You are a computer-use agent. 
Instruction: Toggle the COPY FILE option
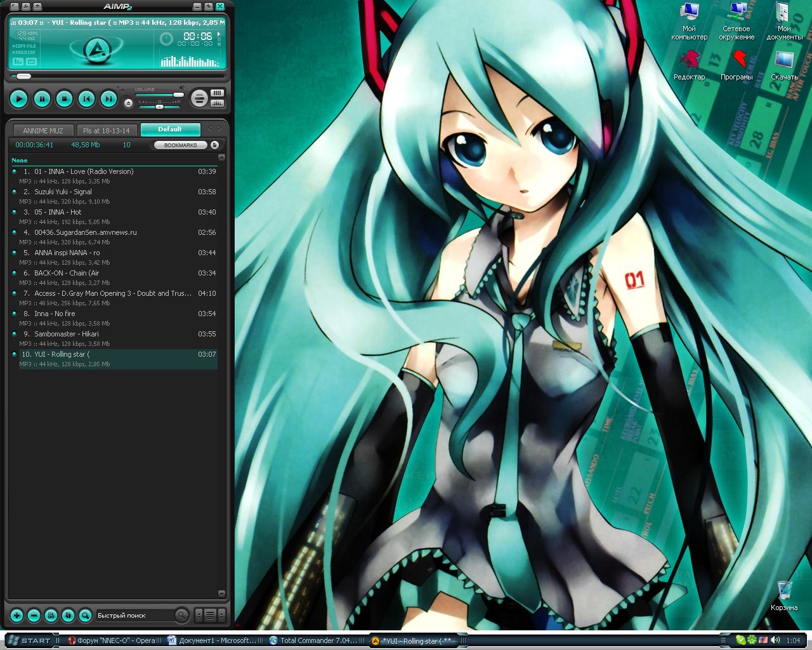tap(25, 46)
